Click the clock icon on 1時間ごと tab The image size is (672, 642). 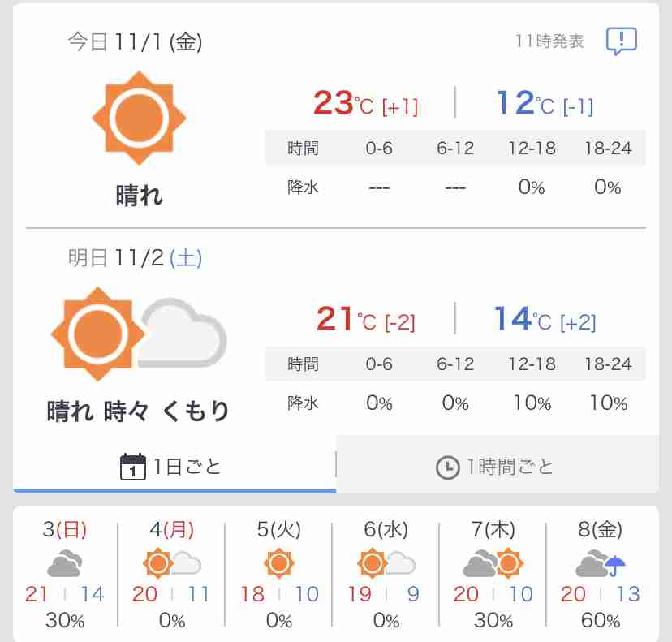point(447,467)
